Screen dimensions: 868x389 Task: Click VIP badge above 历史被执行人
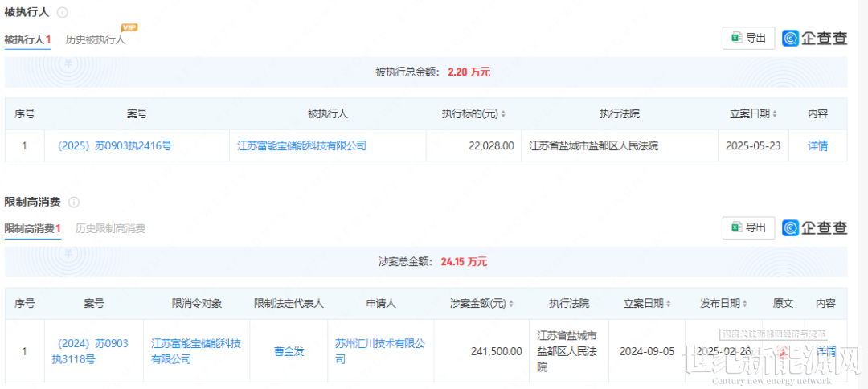click(x=129, y=27)
